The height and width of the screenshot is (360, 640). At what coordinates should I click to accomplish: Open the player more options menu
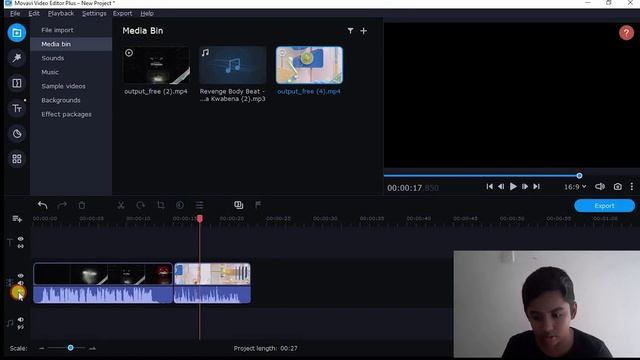(632, 187)
